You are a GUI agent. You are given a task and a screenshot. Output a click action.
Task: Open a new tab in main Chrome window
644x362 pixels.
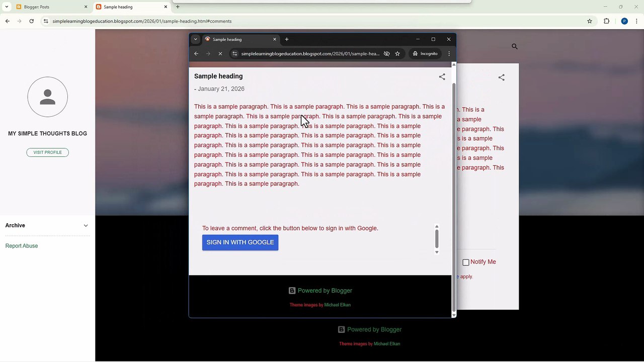tap(178, 7)
